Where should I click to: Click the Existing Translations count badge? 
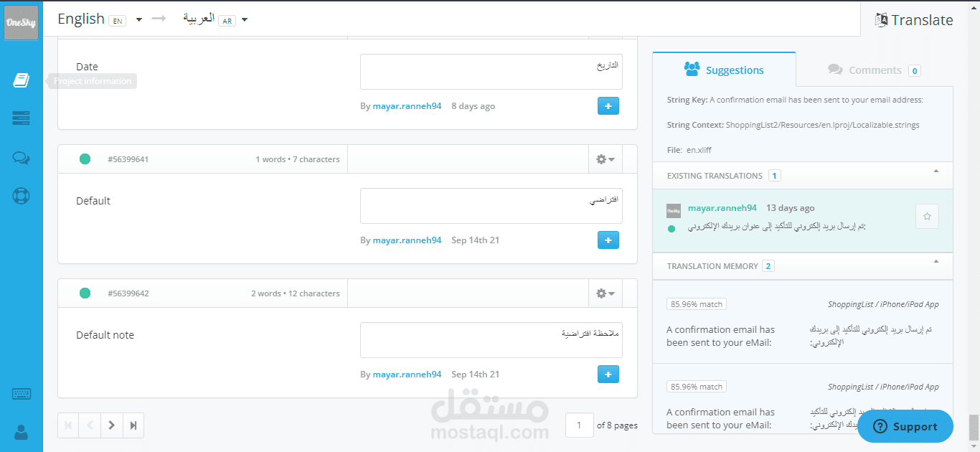click(x=774, y=176)
